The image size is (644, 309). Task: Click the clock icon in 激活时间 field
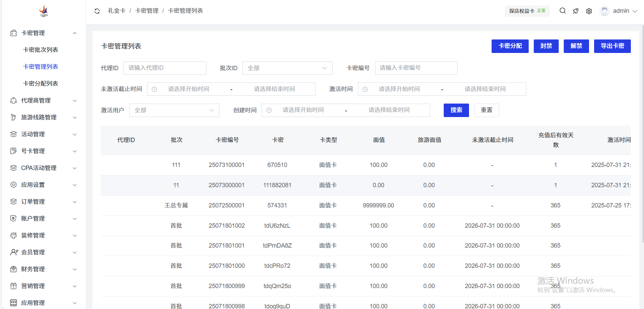point(365,89)
